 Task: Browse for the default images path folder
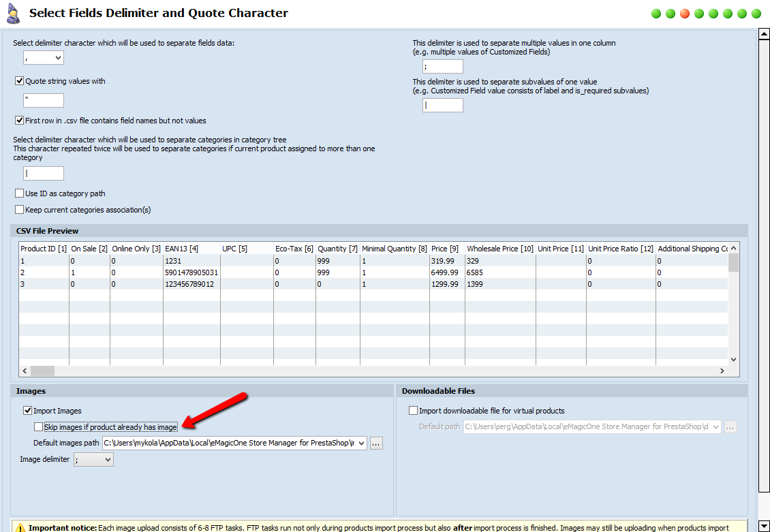click(x=377, y=443)
